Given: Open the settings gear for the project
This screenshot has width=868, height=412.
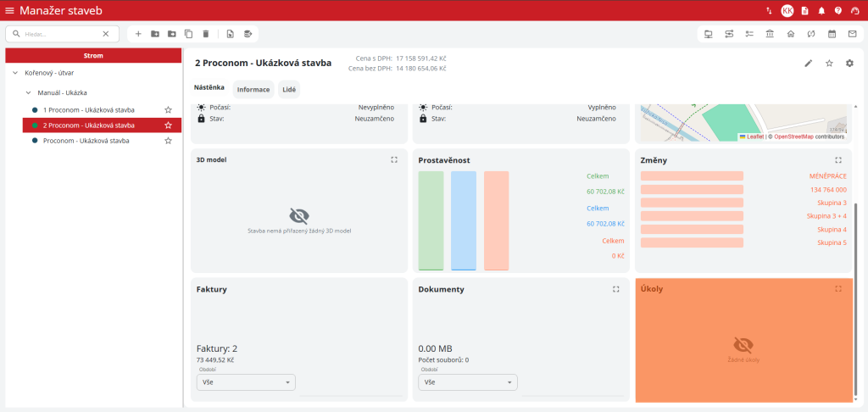Looking at the screenshot, I should 849,64.
